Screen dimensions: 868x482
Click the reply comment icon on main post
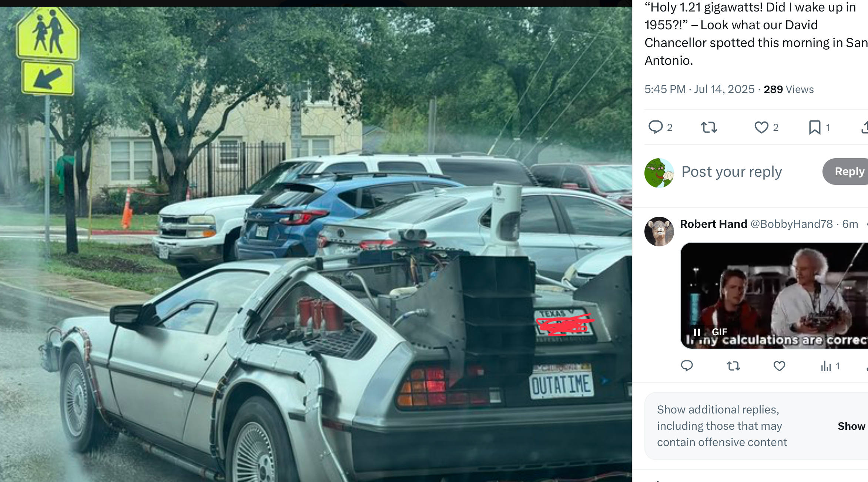point(656,127)
